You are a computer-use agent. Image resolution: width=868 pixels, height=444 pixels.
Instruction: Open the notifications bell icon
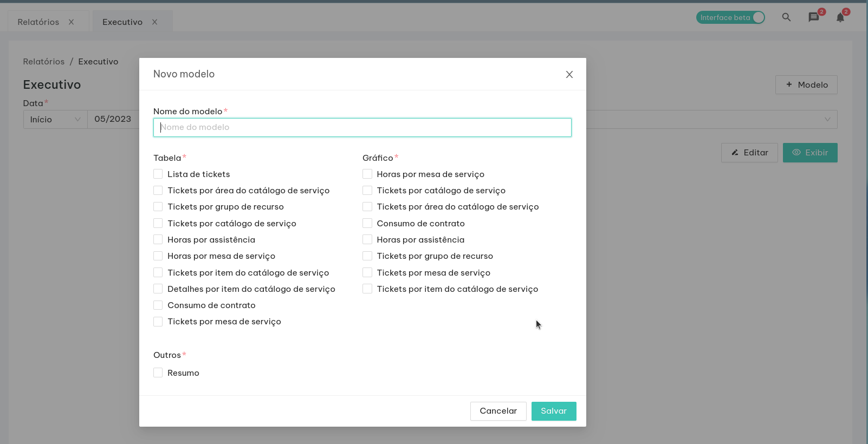click(840, 17)
